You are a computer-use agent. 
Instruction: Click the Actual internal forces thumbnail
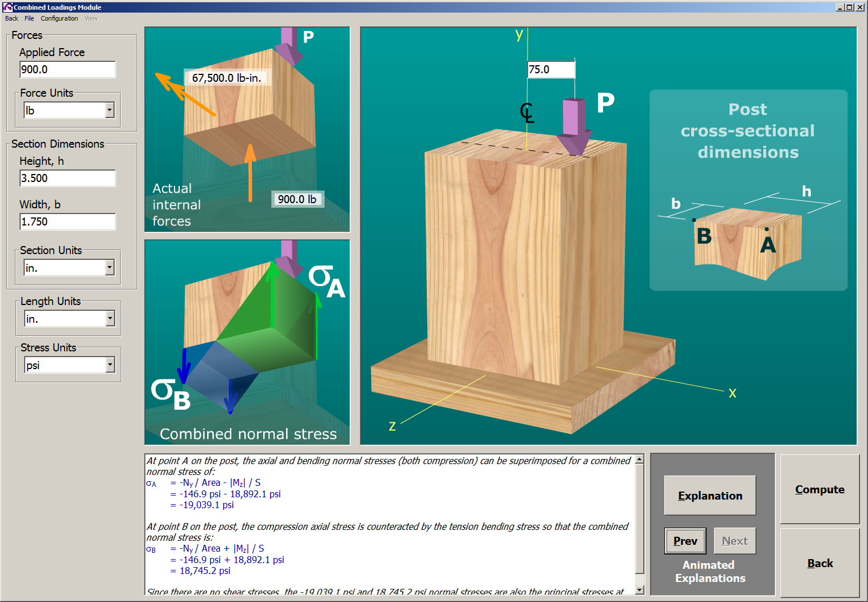(247, 129)
